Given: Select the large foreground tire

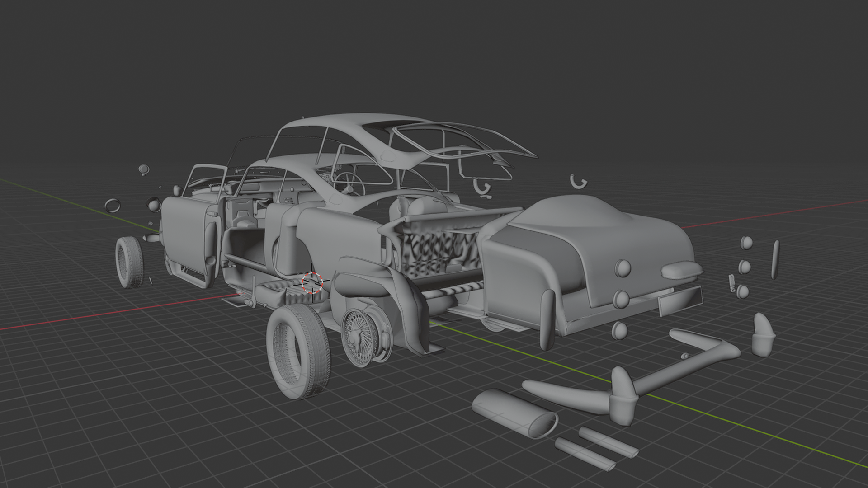Looking at the screenshot, I should [298, 351].
